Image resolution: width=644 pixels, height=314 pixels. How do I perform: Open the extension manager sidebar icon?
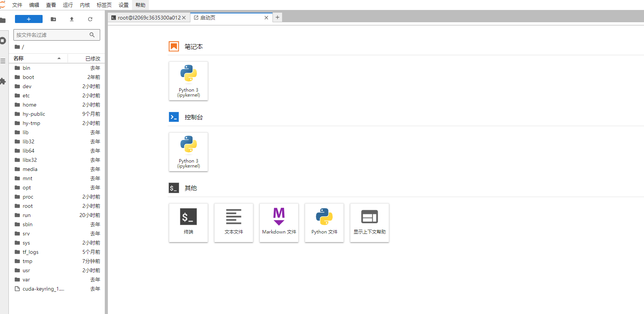[x=3, y=81]
